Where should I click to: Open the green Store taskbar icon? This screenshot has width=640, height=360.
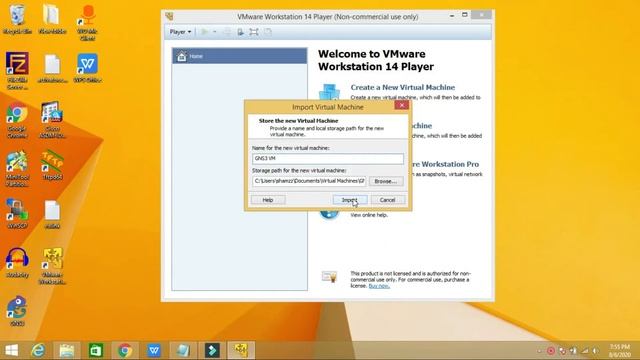[x=96, y=350]
